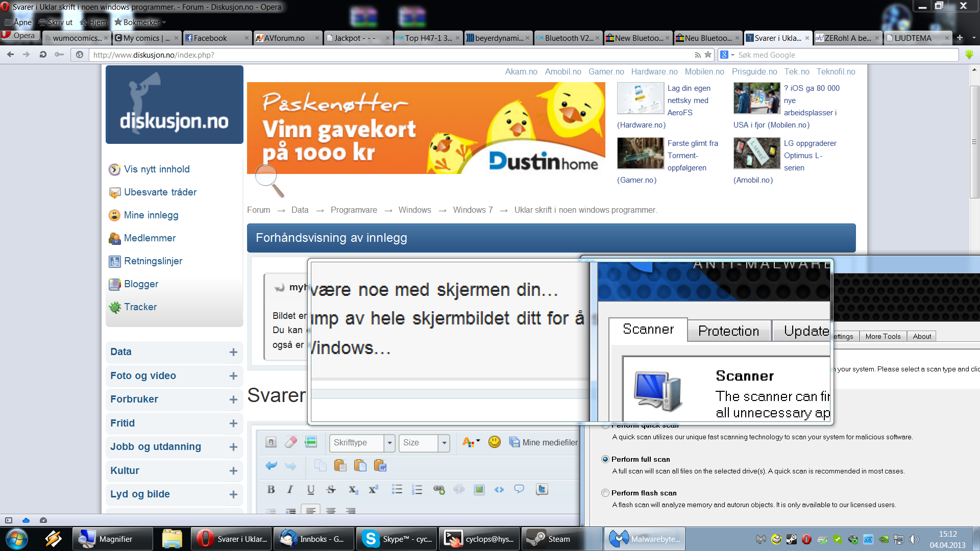This screenshot has height=551, width=980.
Task: Expand the Data forum category
Action: click(x=233, y=352)
